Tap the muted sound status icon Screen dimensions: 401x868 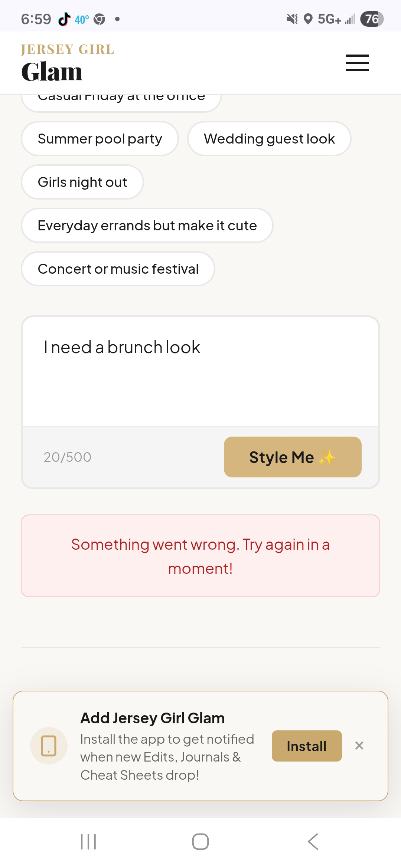pyautogui.click(x=292, y=19)
